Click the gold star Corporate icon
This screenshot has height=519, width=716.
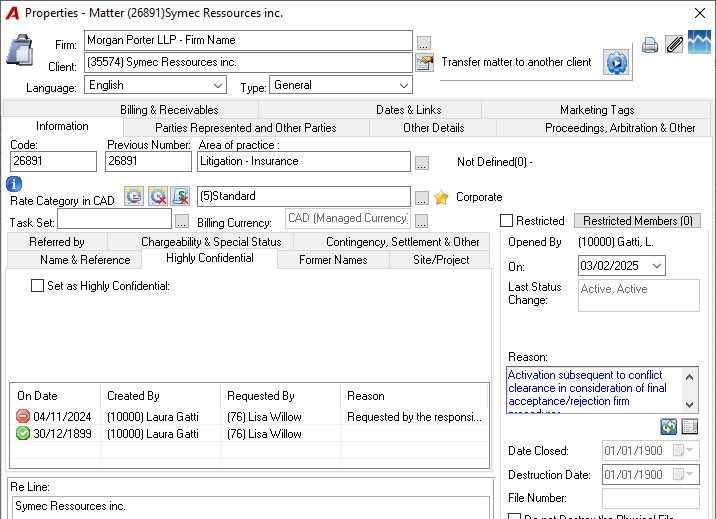pyautogui.click(x=441, y=197)
